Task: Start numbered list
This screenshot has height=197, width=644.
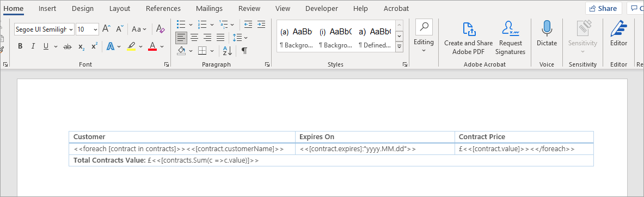Action: pos(202,25)
